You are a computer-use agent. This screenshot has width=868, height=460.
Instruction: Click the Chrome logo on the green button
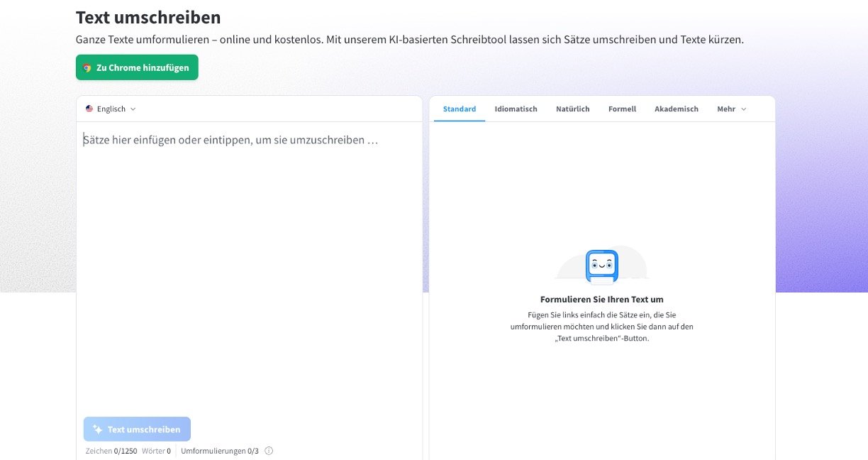point(88,67)
